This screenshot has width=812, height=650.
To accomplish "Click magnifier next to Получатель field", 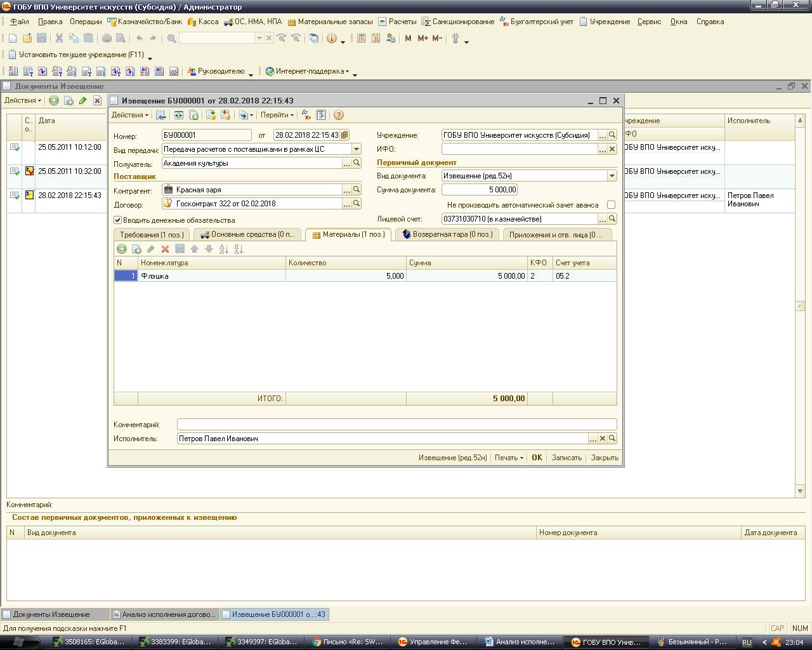I will (357, 163).
